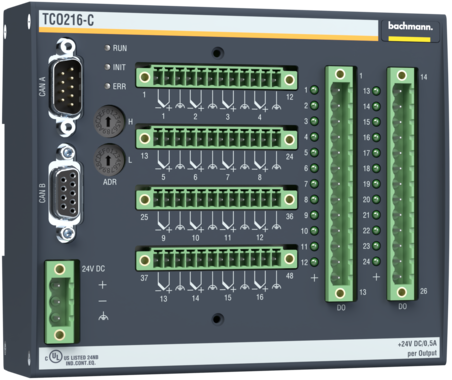Click thermocouple channel 9 symbol

pyautogui.click(x=163, y=222)
